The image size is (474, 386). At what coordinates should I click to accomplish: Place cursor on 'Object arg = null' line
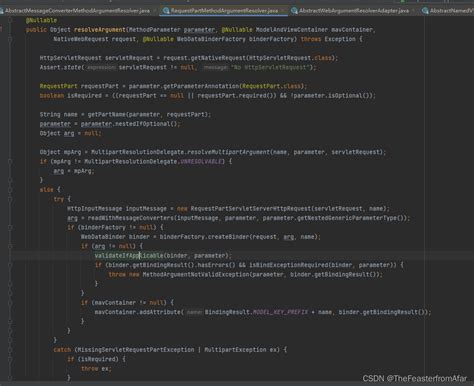point(70,133)
